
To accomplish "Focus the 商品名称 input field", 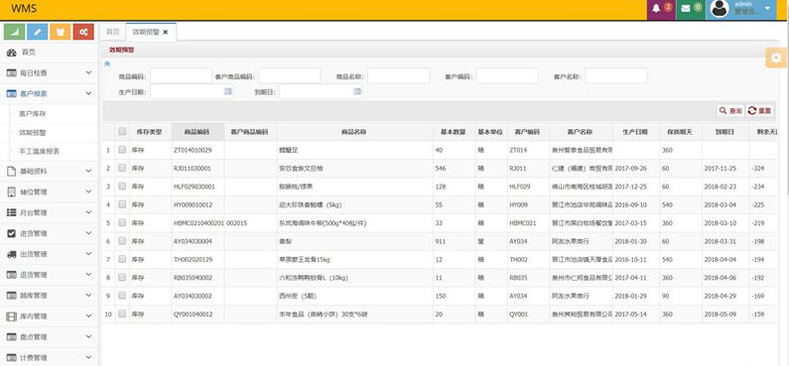I will pyautogui.click(x=399, y=77).
